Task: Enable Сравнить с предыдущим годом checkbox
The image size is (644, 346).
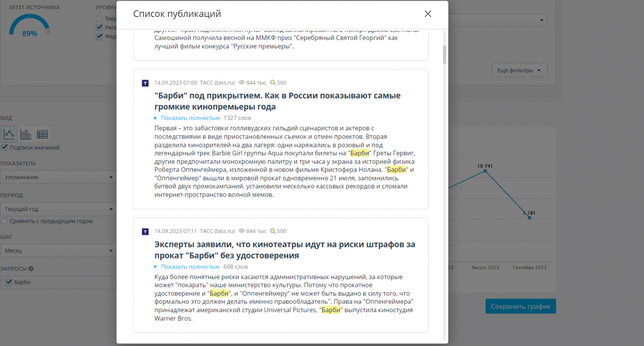Action: click(x=4, y=221)
